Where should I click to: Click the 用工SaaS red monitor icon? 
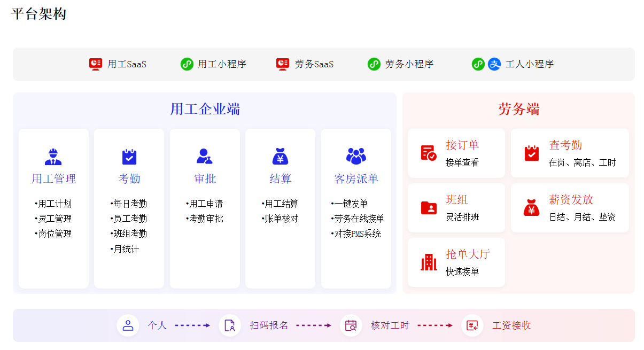point(96,64)
